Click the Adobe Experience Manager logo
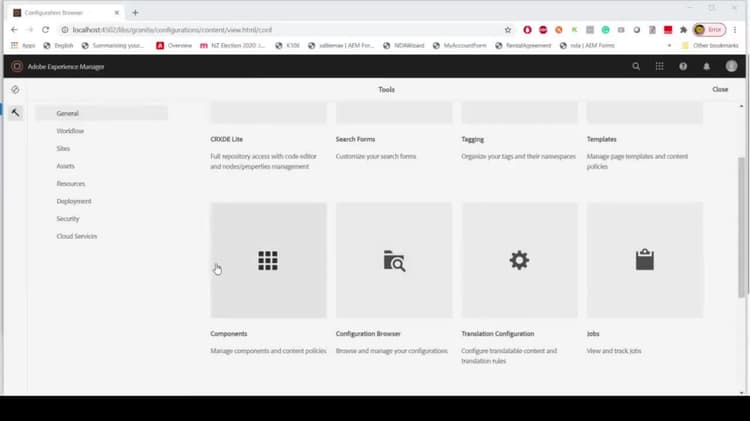Viewport: 750px width, 421px height. tap(17, 66)
